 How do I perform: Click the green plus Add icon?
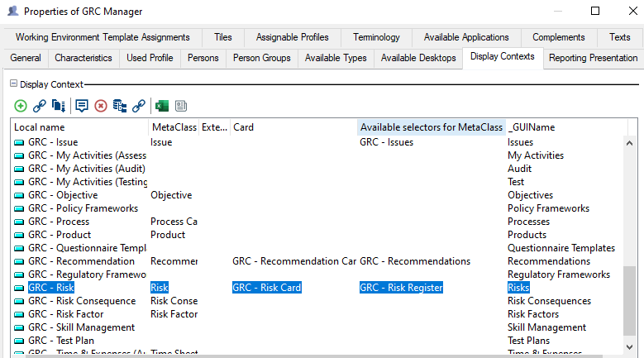coord(21,106)
